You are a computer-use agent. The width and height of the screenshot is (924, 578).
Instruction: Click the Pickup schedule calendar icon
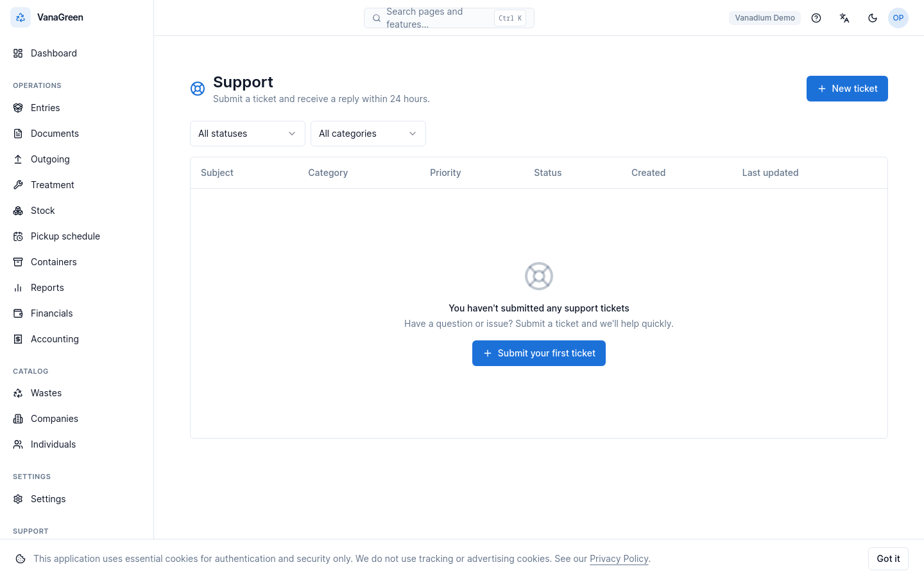(x=18, y=236)
